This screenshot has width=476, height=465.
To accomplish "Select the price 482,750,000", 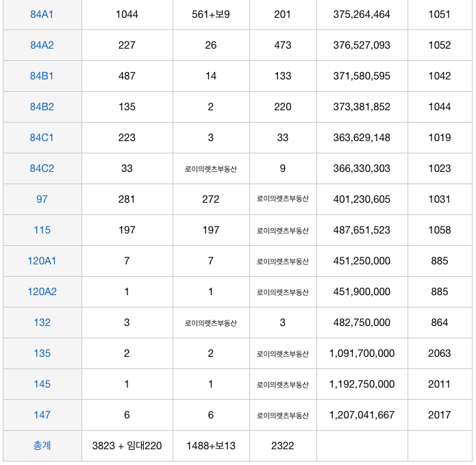I will click(362, 323).
